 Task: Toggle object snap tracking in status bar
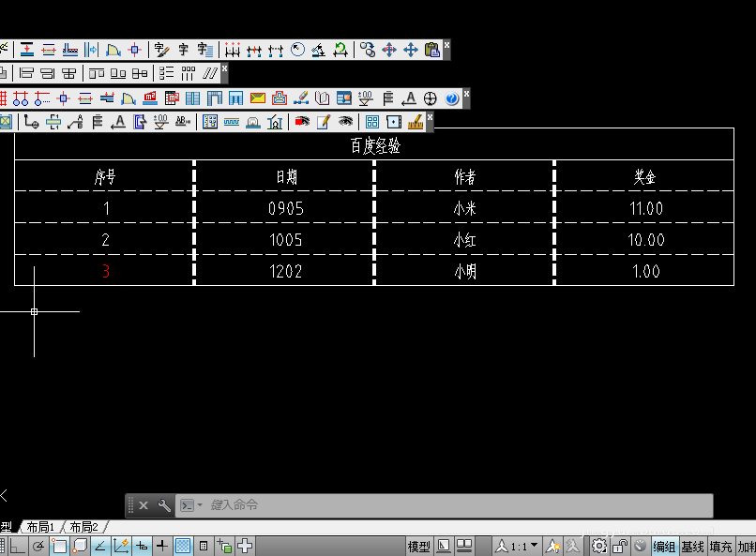tap(100, 546)
